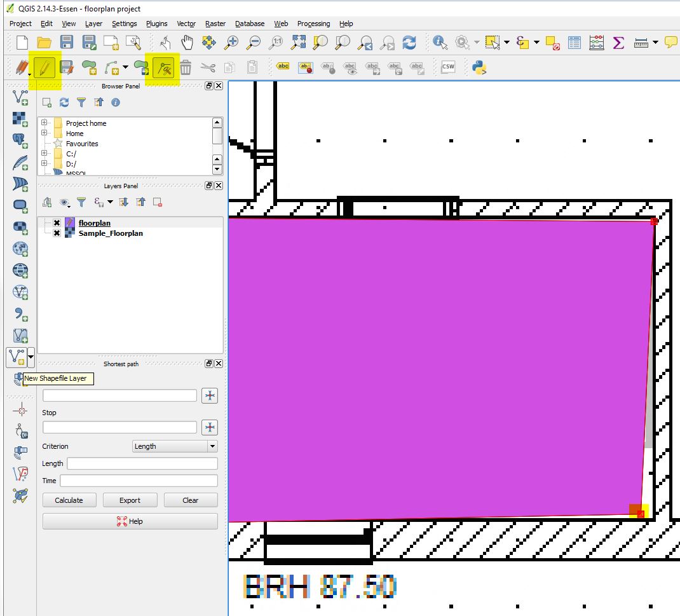Click the Stop point input field
680x616 pixels.
click(x=119, y=428)
